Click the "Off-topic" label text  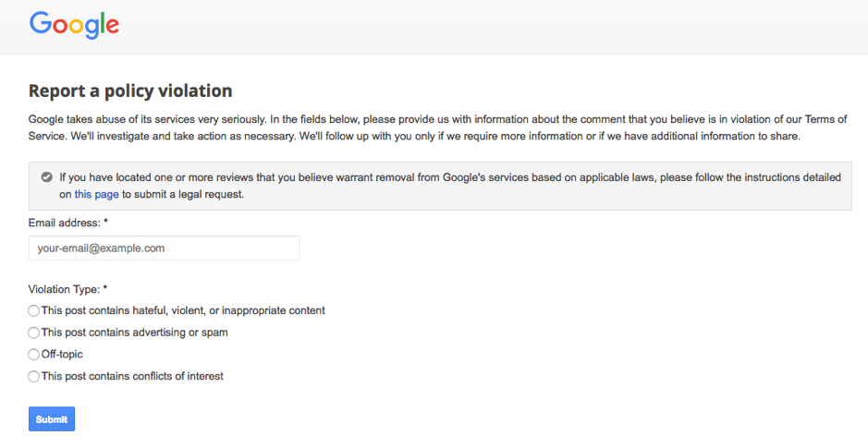63,355
